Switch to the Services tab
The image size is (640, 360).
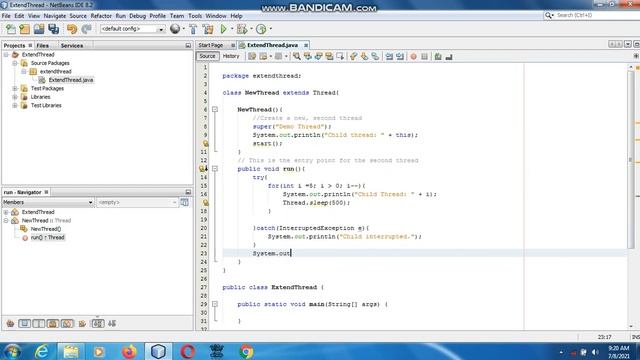tap(72, 46)
